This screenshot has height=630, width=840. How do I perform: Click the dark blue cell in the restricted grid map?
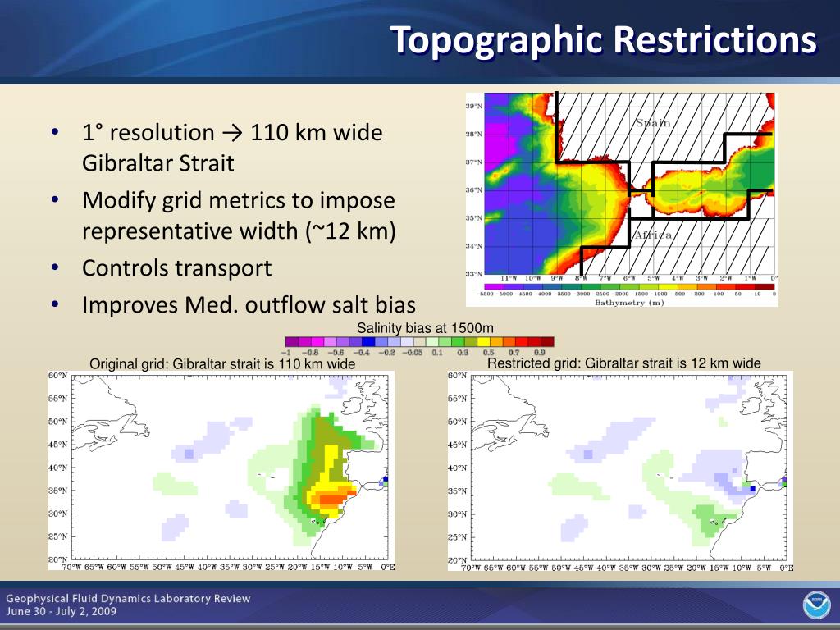click(753, 489)
